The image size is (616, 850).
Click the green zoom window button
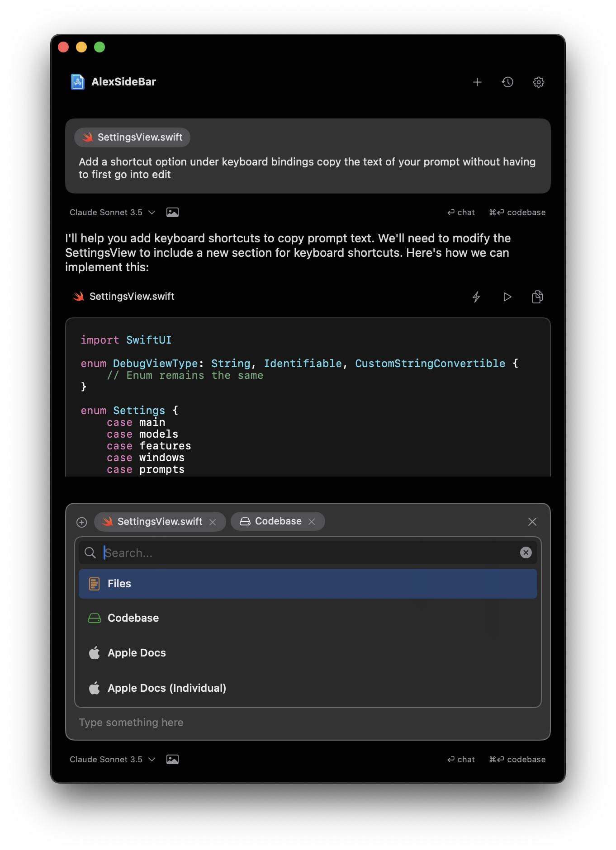coord(100,47)
